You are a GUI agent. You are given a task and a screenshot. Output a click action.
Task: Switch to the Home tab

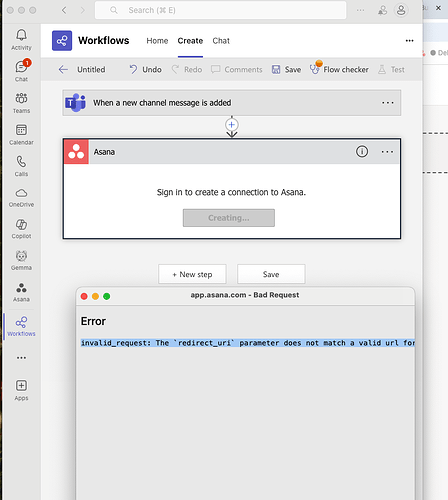click(x=157, y=41)
